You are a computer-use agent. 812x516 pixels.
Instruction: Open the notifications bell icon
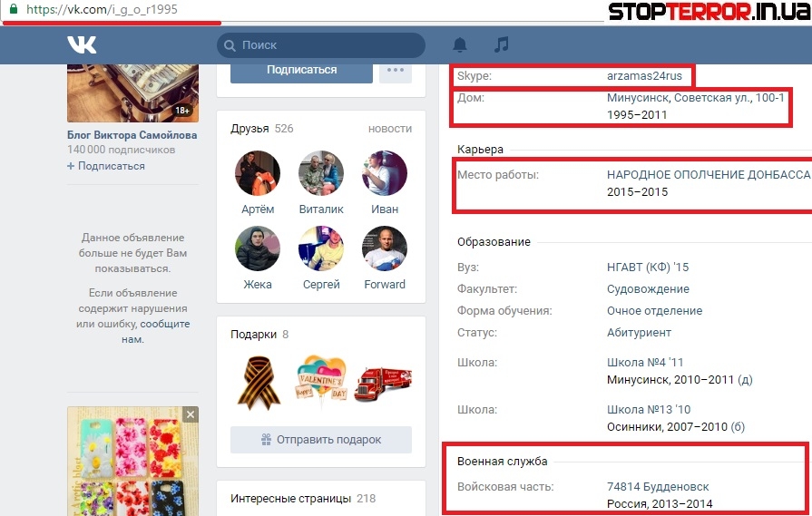(x=460, y=44)
